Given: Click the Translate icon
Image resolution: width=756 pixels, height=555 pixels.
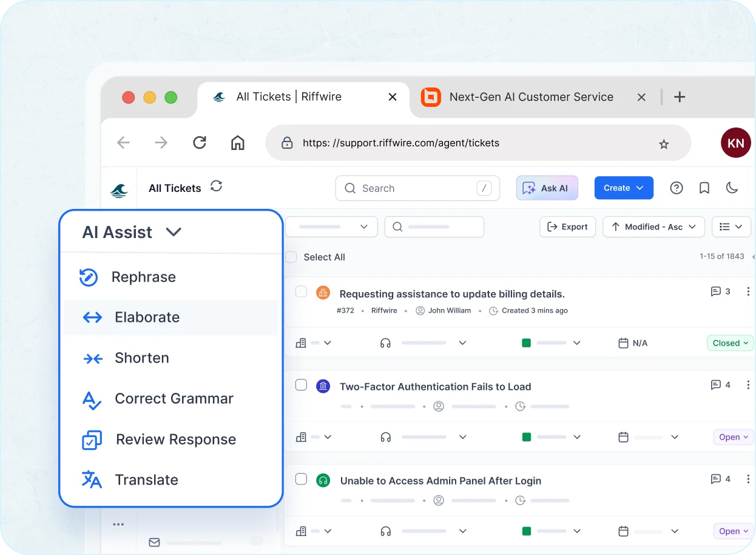Looking at the screenshot, I should pyautogui.click(x=92, y=479).
